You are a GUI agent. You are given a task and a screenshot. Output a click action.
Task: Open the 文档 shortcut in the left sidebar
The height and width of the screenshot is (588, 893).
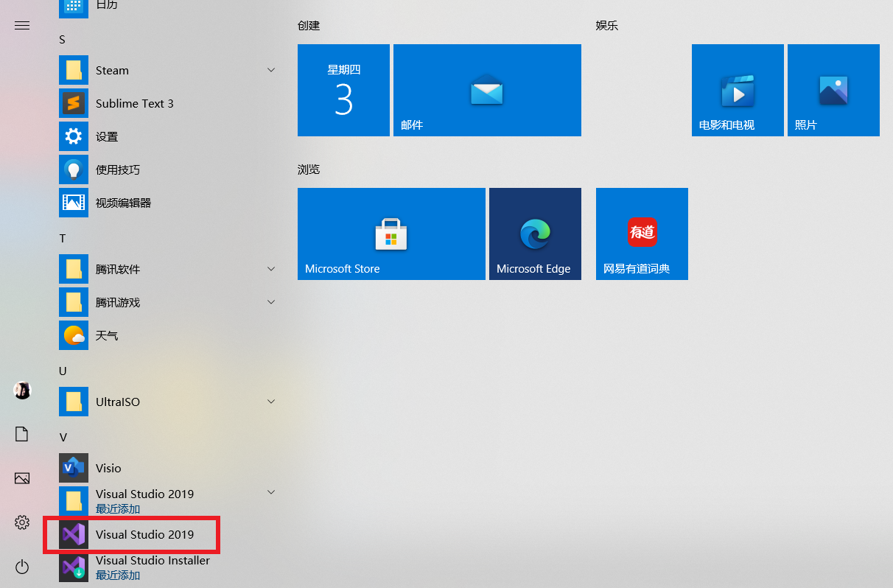[21, 434]
